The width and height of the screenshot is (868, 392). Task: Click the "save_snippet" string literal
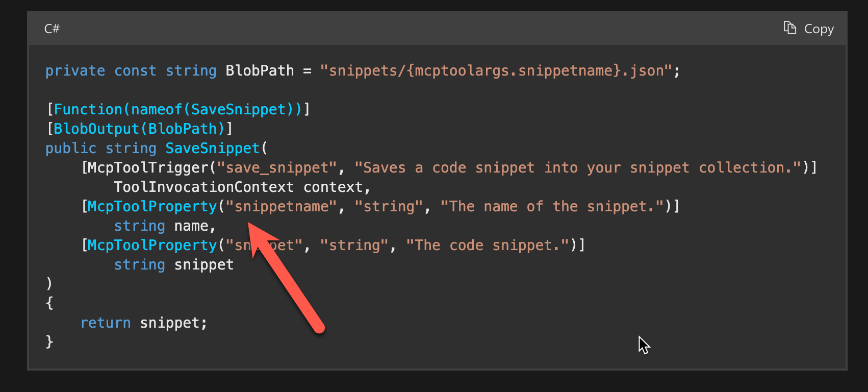277,167
